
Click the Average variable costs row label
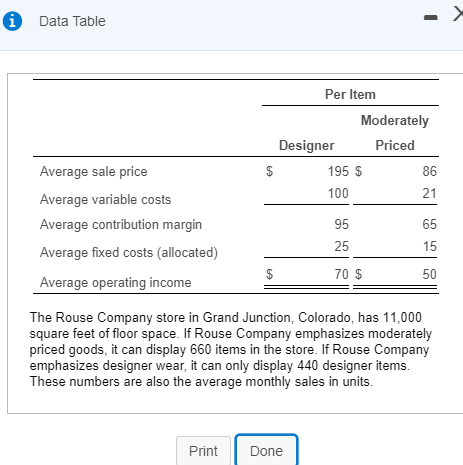(x=105, y=199)
